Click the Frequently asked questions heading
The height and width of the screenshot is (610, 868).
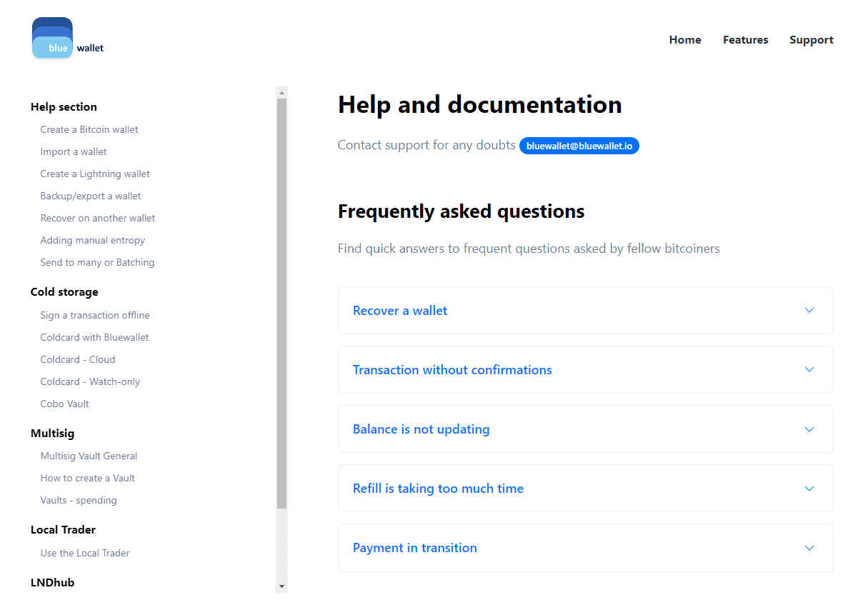461,211
